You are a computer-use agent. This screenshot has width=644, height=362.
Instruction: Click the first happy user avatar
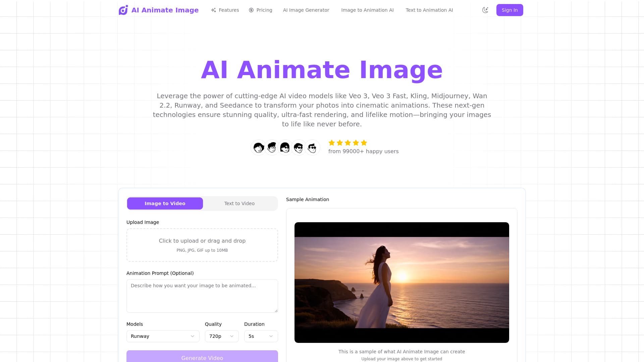coord(258,147)
